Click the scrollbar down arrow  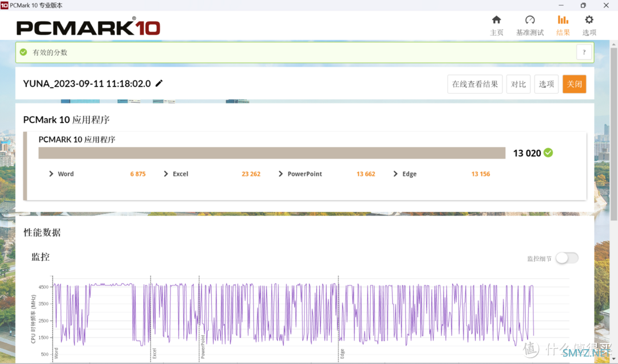coord(613,359)
